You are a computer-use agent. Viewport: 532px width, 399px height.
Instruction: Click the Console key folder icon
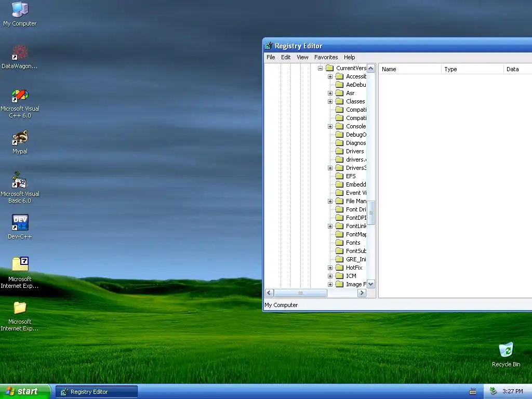click(339, 126)
